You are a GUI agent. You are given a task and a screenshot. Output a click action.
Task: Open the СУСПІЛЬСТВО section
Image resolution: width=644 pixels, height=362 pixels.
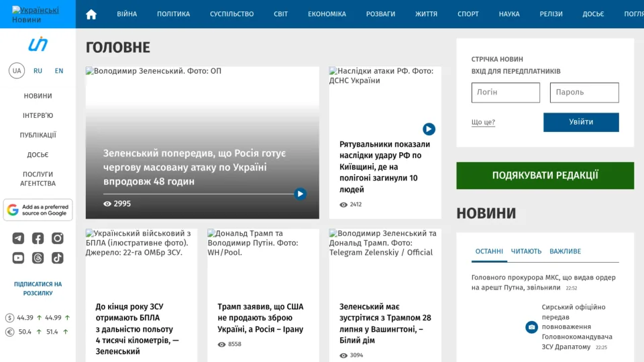tap(231, 14)
